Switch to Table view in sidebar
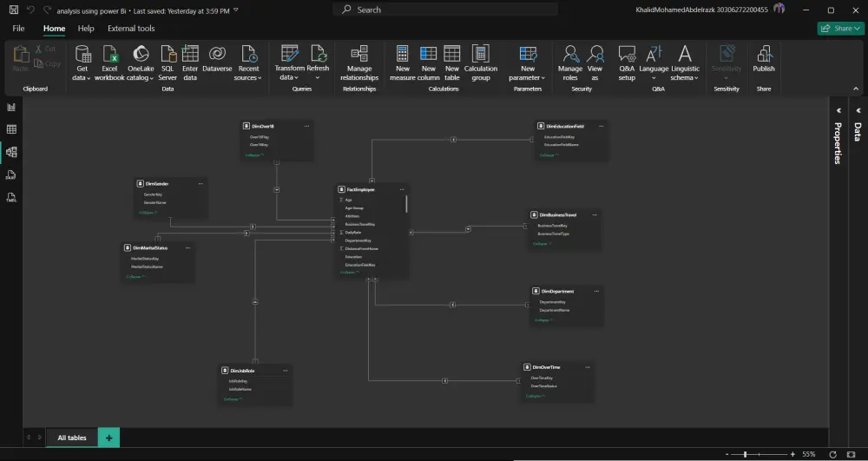Image resolution: width=868 pixels, height=461 pixels. click(11, 129)
